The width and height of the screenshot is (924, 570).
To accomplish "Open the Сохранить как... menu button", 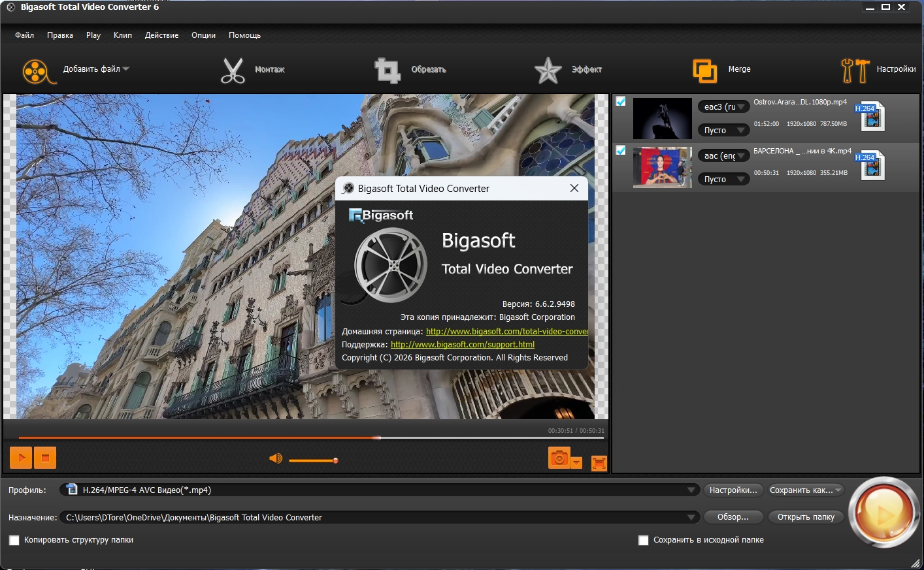I will click(806, 490).
